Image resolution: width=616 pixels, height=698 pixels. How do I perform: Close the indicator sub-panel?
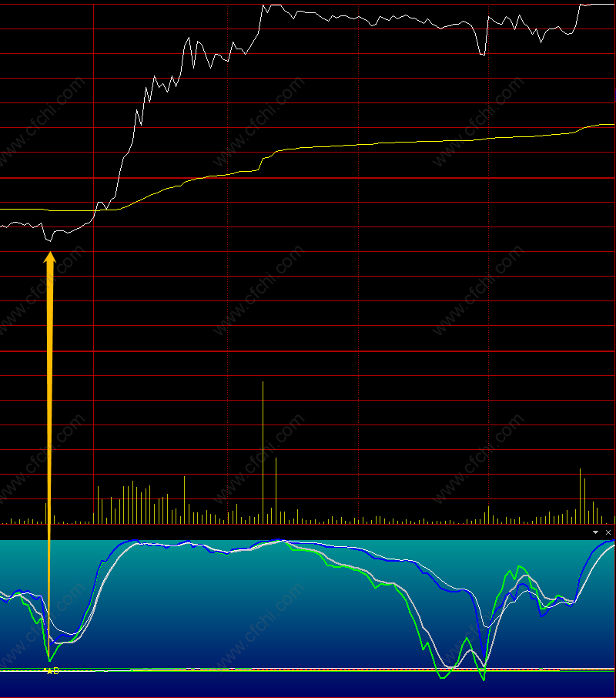tap(608, 532)
